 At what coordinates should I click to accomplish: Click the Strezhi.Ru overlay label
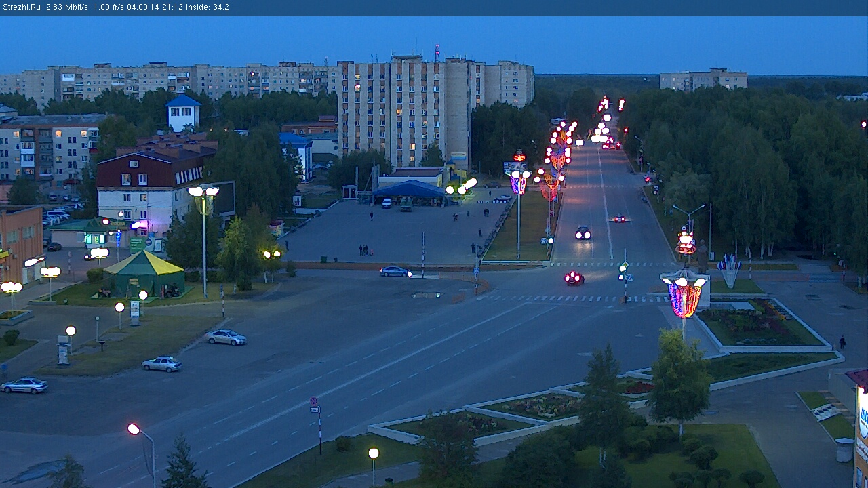[21, 7]
